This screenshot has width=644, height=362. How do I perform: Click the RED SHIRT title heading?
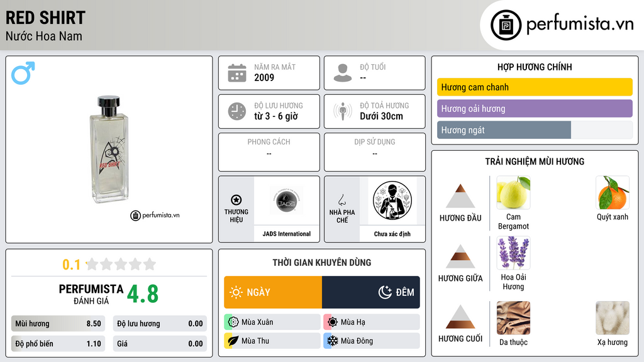point(45,18)
